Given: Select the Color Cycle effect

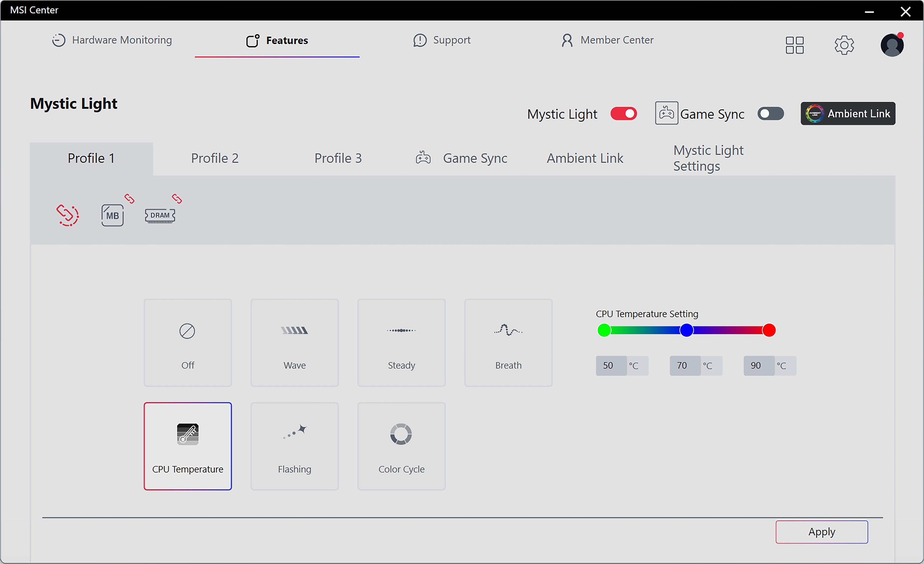Looking at the screenshot, I should coord(401,446).
